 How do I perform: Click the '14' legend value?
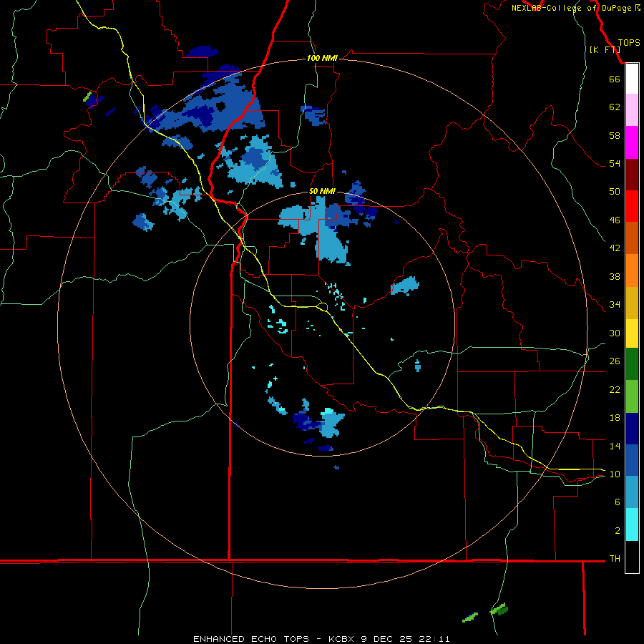pyautogui.click(x=615, y=446)
